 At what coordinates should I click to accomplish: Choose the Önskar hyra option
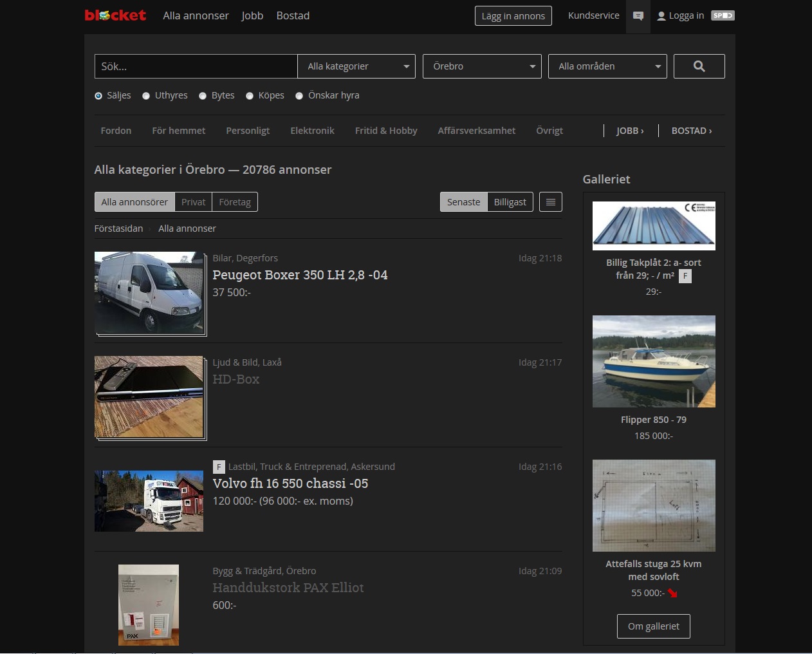(299, 96)
